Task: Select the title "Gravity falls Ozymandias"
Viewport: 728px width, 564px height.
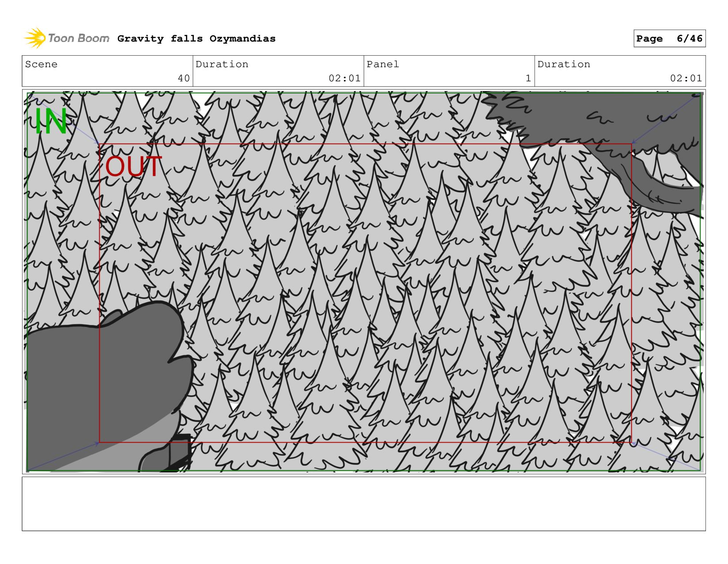Action: tap(197, 38)
